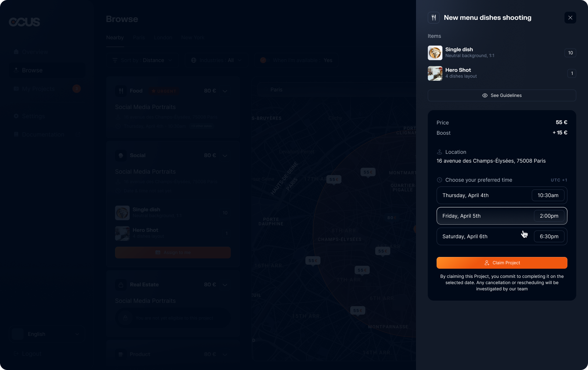Screen dimensions: 588x370
Task: Click the clock icon beside preferred time
Action: pyautogui.click(x=439, y=180)
